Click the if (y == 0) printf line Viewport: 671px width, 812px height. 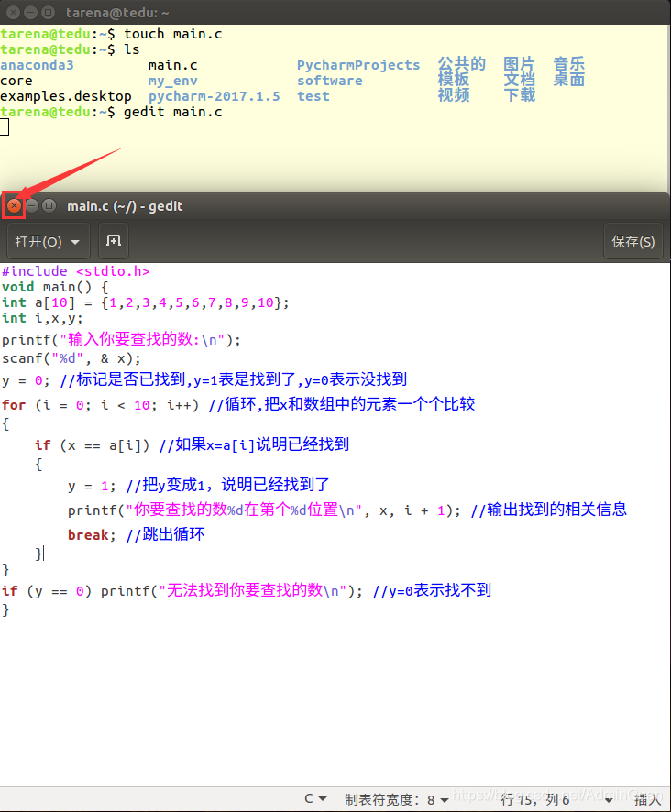246,591
